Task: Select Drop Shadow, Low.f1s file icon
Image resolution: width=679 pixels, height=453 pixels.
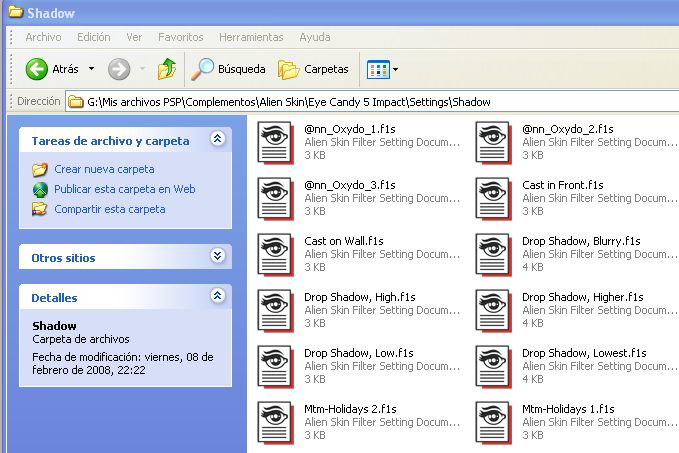Action: pyautogui.click(x=275, y=366)
